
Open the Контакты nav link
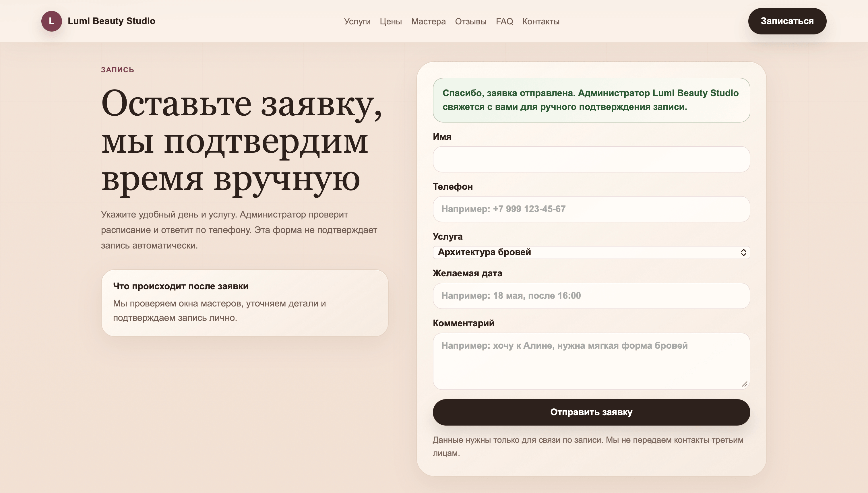541,21
